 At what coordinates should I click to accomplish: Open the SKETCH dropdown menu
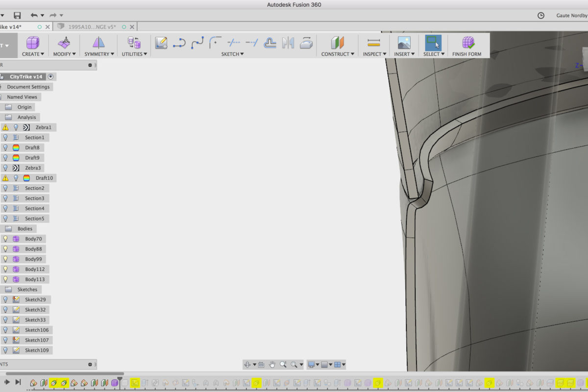(x=232, y=54)
